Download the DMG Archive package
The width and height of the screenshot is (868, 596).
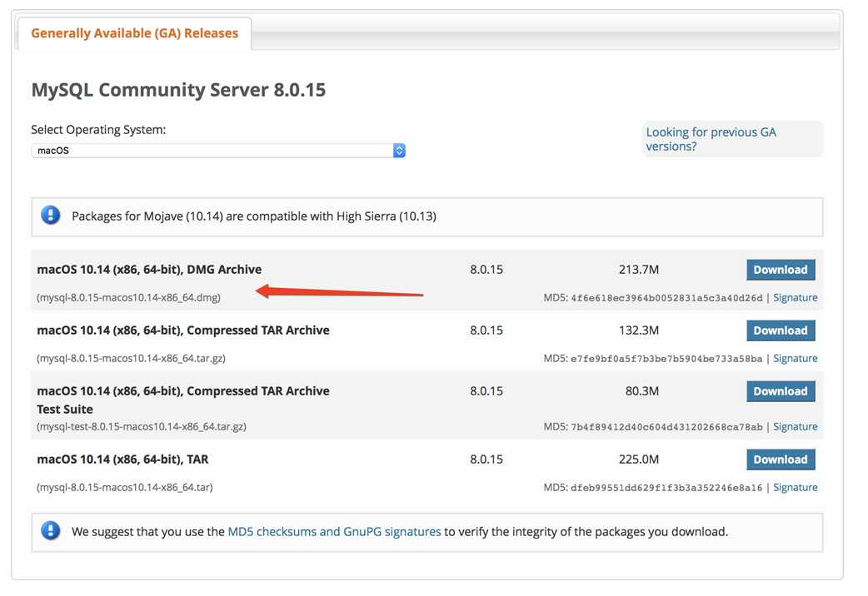781,270
